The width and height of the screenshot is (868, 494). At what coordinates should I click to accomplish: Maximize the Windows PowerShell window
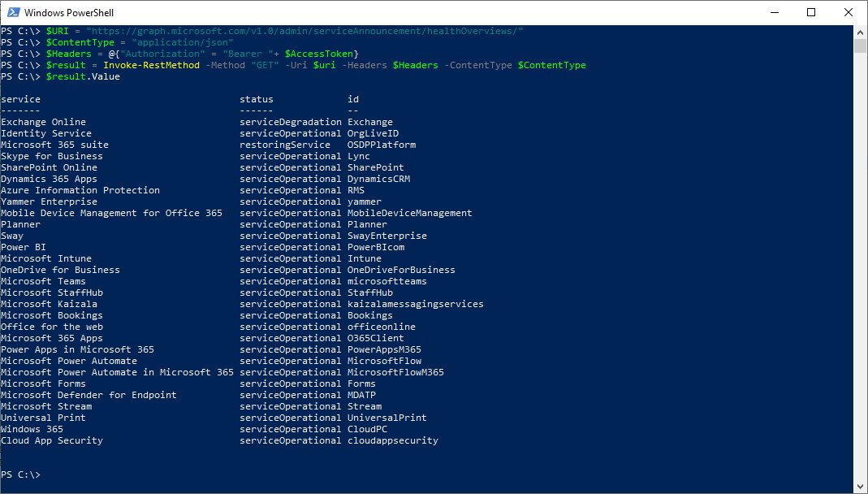click(811, 12)
